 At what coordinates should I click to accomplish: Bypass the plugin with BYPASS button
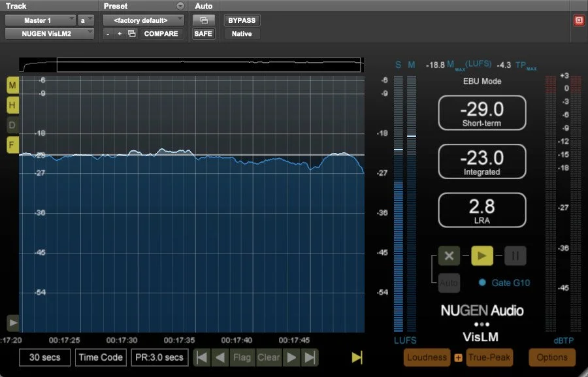[242, 20]
